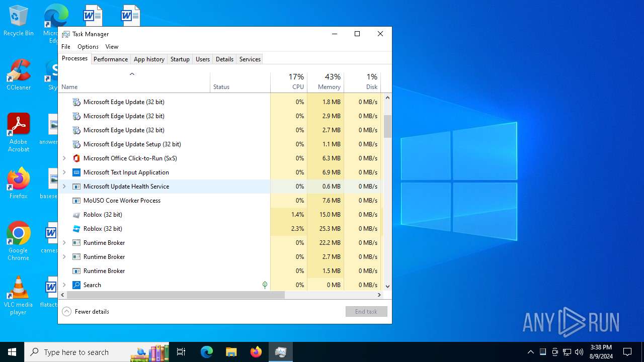Sort processes by CPU usage column

click(289, 82)
